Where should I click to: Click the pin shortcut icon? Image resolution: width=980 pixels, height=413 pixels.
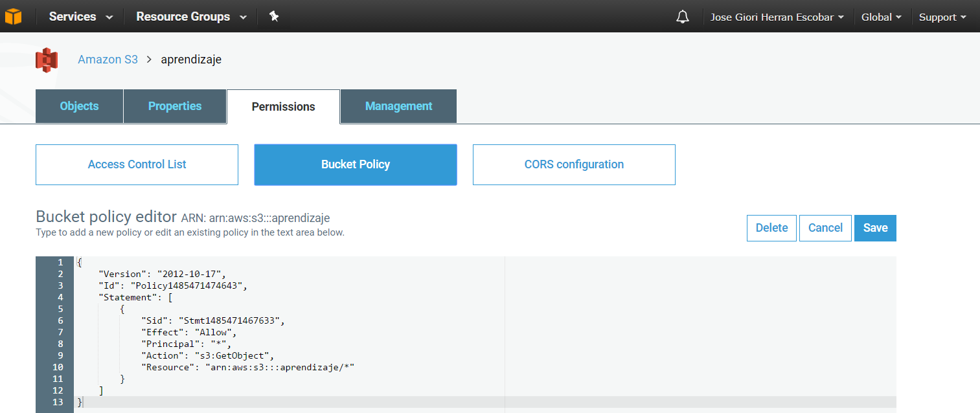click(x=274, y=17)
